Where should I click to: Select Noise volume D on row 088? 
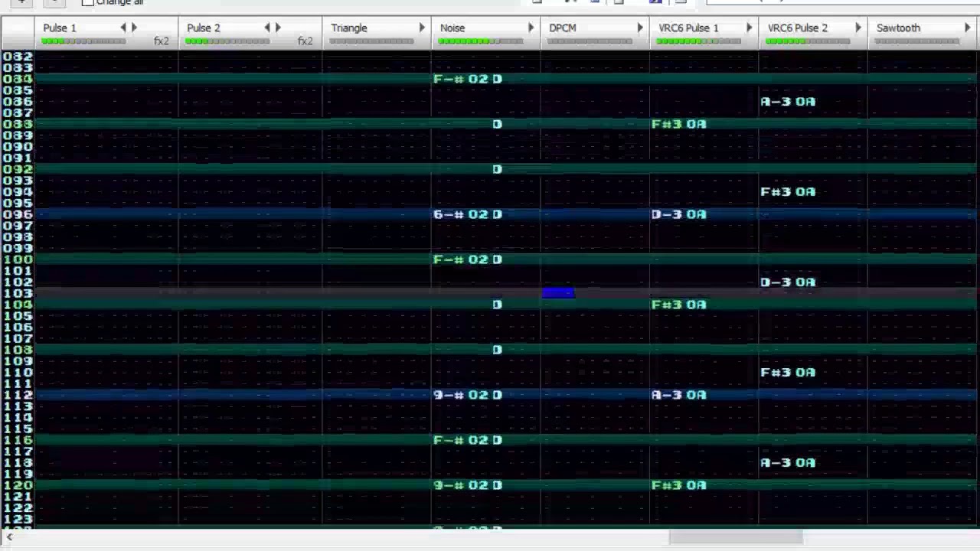pos(498,124)
